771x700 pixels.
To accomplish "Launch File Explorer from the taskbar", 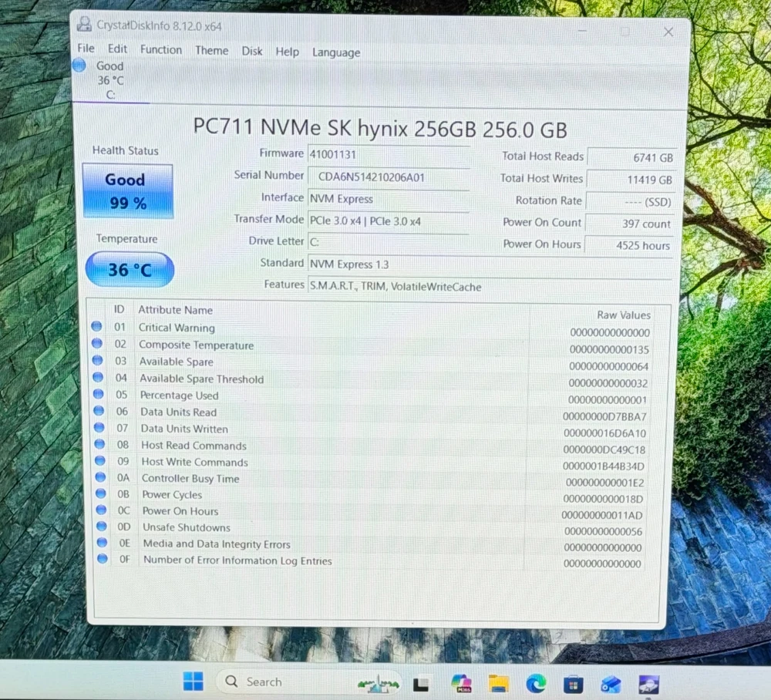I will click(x=499, y=683).
